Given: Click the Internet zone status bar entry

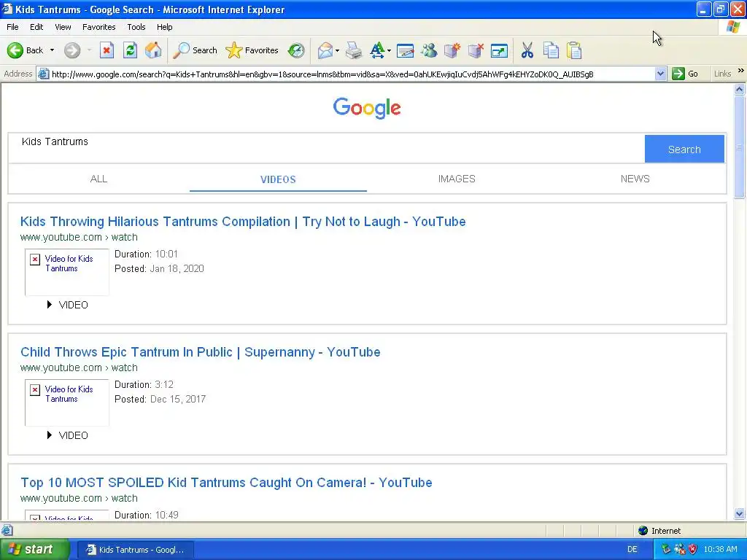Looking at the screenshot, I should click(x=659, y=531).
